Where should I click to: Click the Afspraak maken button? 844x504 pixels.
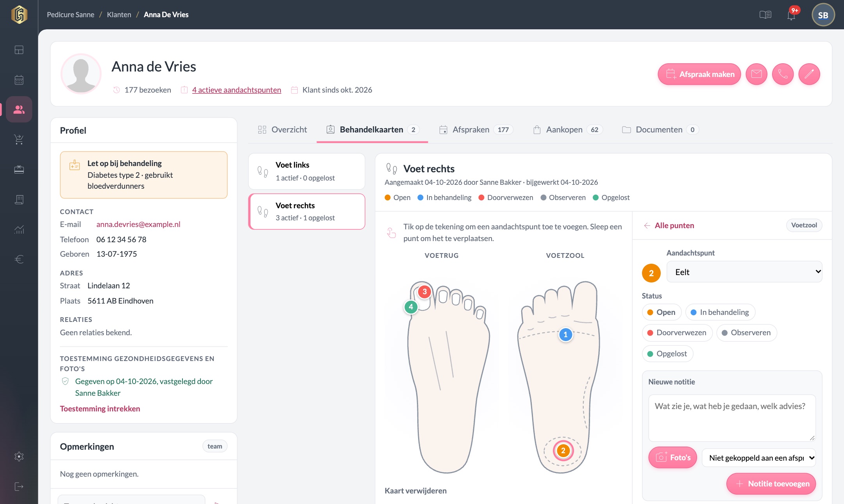pyautogui.click(x=699, y=74)
